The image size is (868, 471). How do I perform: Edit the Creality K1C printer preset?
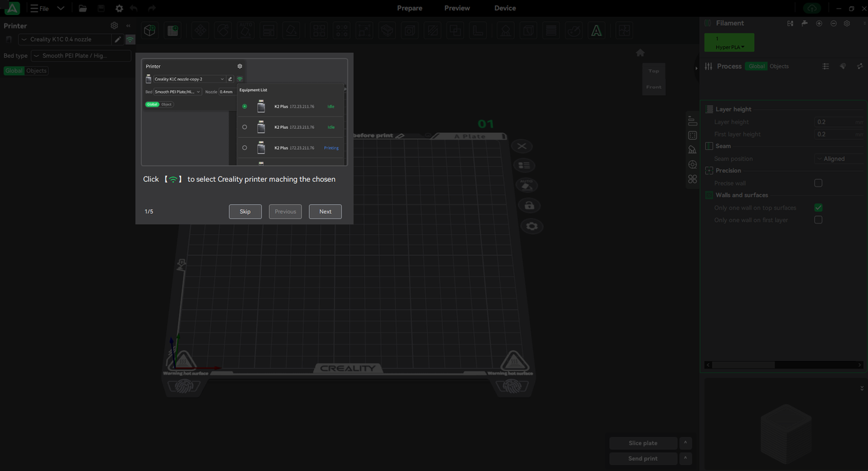(118, 39)
